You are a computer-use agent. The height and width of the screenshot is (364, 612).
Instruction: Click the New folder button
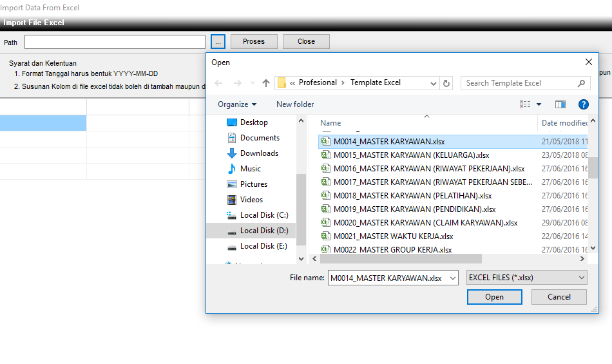tap(295, 104)
